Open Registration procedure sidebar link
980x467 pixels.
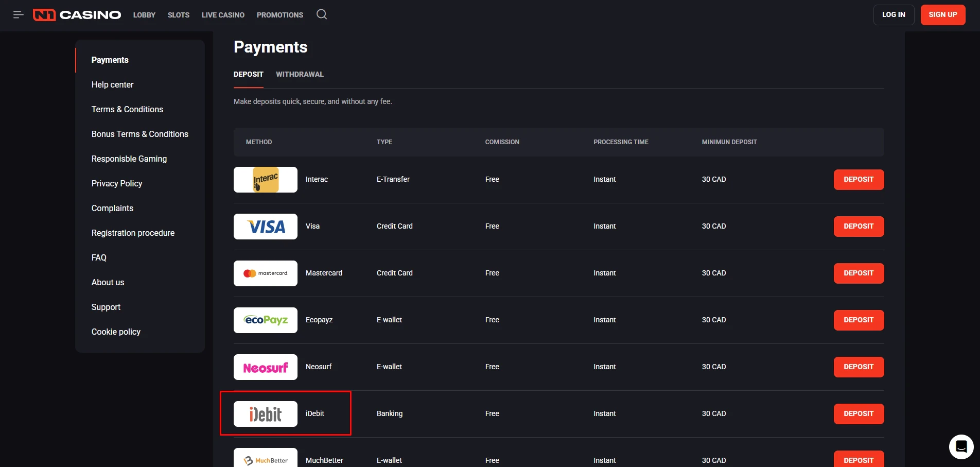click(x=133, y=233)
